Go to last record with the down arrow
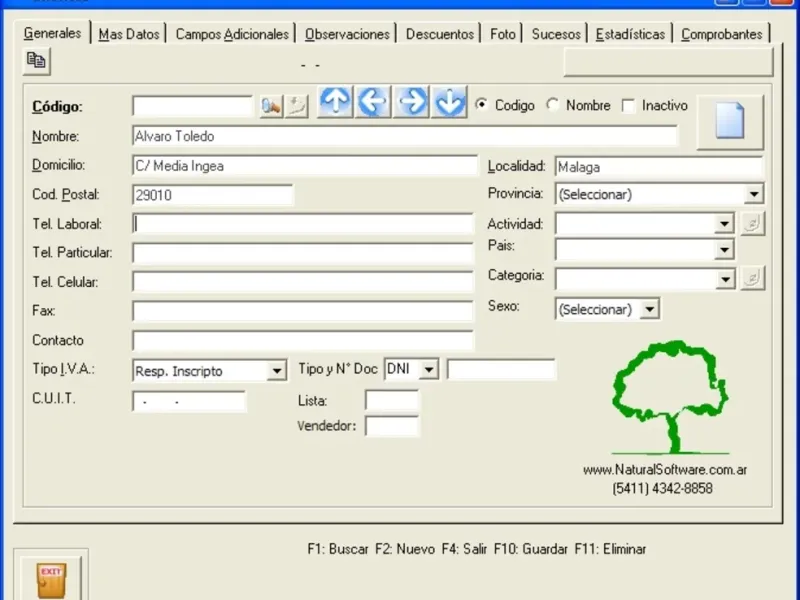The width and height of the screenshot is (800, 600). click(449, 102)
